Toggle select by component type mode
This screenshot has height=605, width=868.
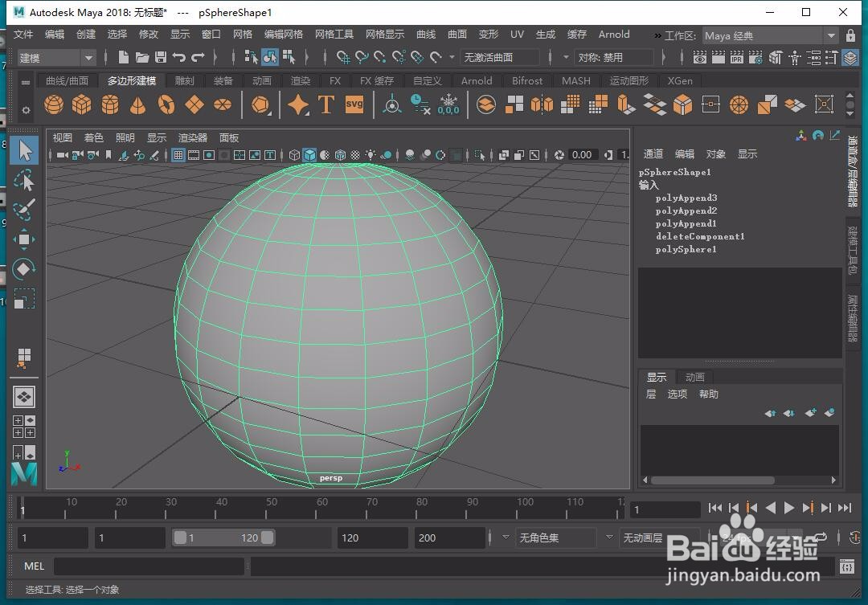tap(289, 57)
